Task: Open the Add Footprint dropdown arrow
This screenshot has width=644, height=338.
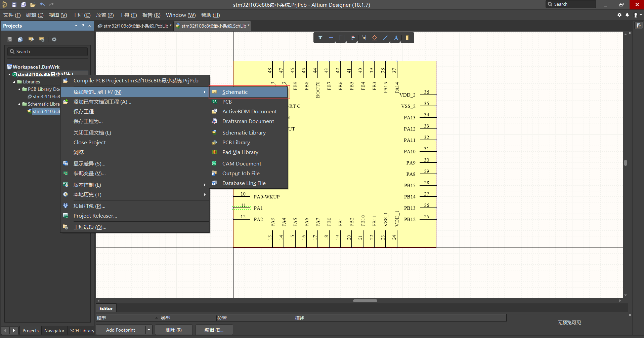Action: click(x=149, y=330)
